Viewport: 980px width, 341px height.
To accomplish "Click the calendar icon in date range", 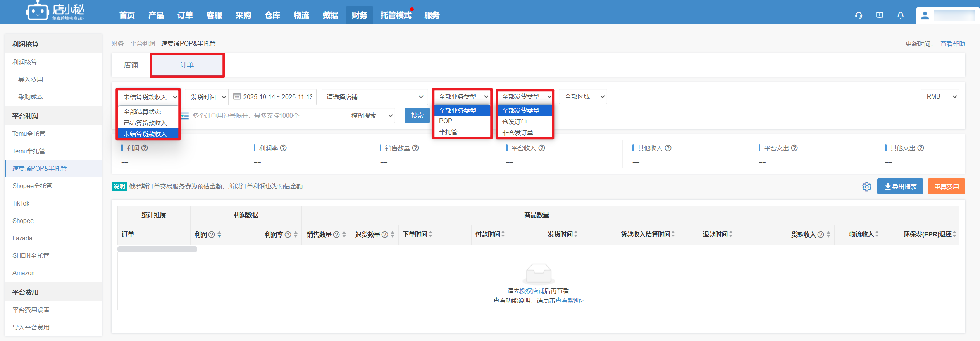I will coord(237,96).
